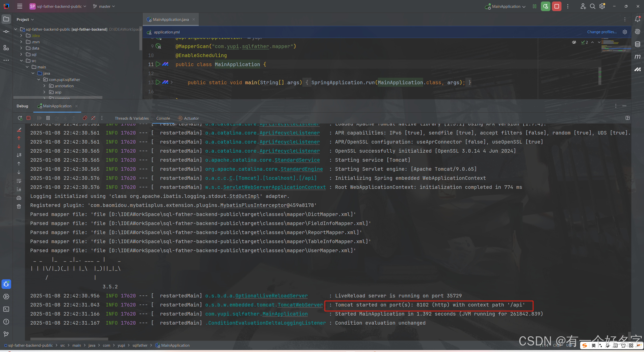
Task: Open Project view dropdown
Action: 25,19
